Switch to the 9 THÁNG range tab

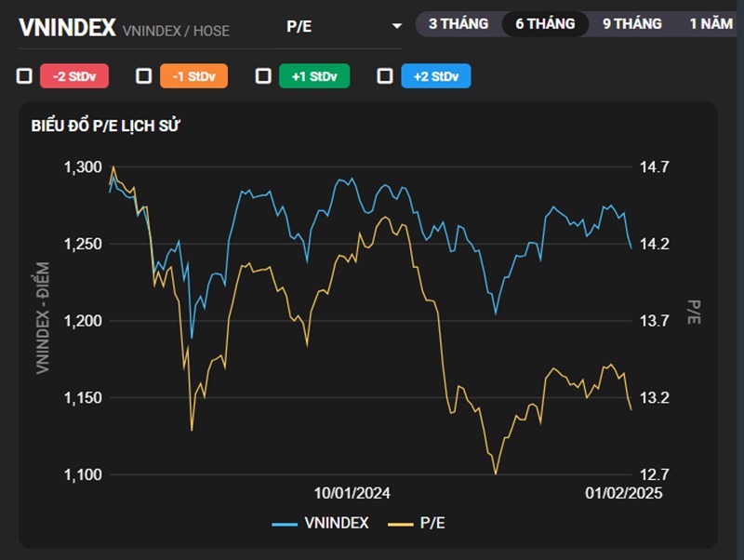[632, 24]
